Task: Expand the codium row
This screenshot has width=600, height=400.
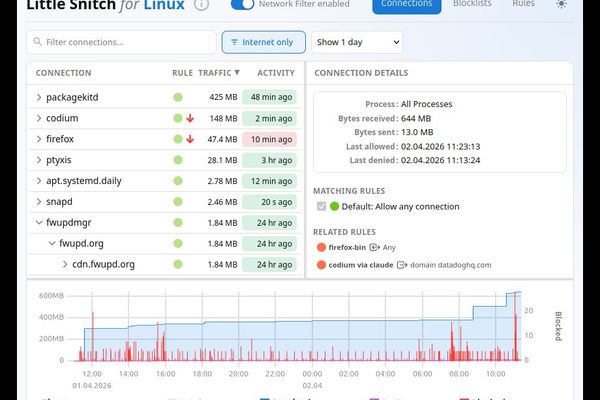Action: [x=39, y=118]
